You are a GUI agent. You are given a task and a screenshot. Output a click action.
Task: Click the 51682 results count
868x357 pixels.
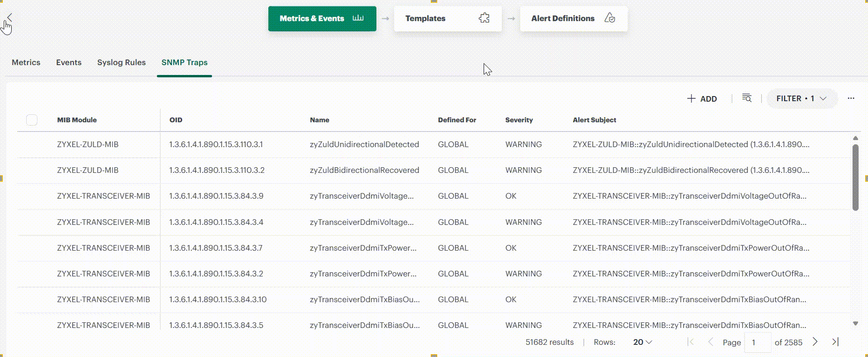[x=549, y=342]
